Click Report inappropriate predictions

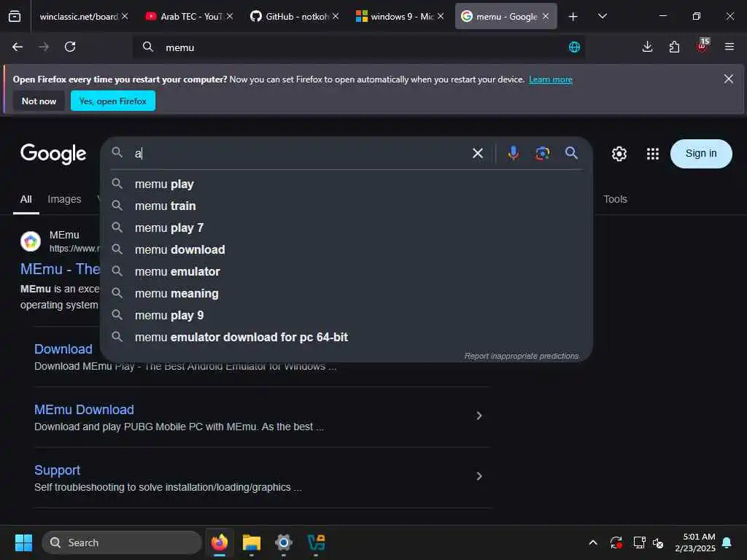(x=521, y=356)
